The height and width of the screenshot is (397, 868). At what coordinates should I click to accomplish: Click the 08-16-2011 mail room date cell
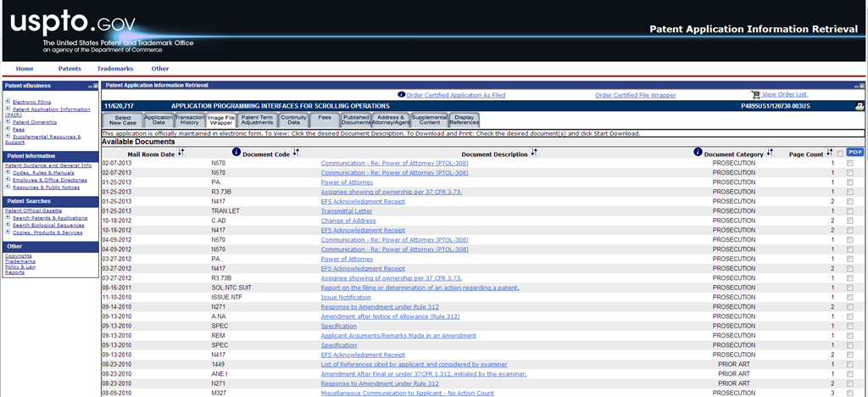(x=117, y=288)
